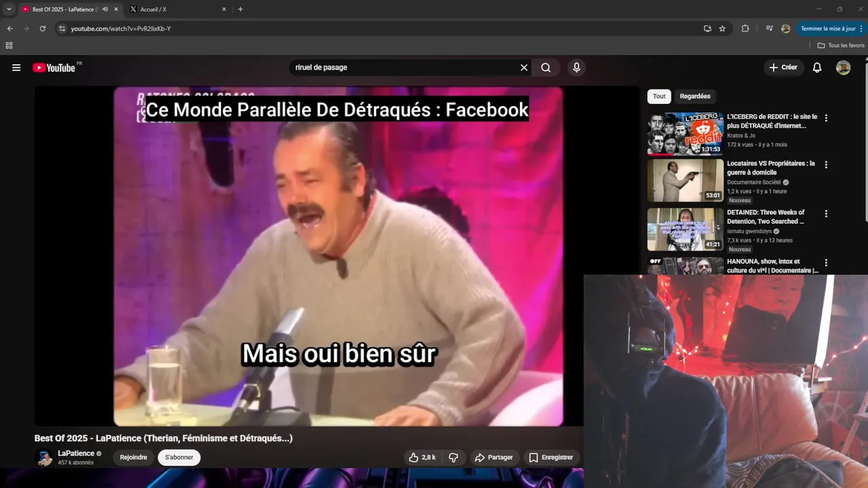868x488 pixels.
Task: Open Chrome extensions puzzle icon
Action: [x=745, y=28]
